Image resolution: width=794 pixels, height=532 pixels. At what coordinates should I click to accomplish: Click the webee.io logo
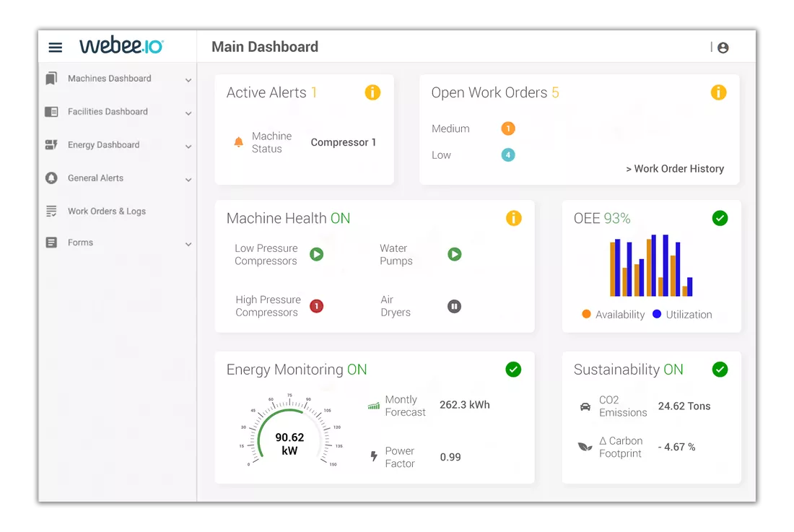click(x=121, y=47)
